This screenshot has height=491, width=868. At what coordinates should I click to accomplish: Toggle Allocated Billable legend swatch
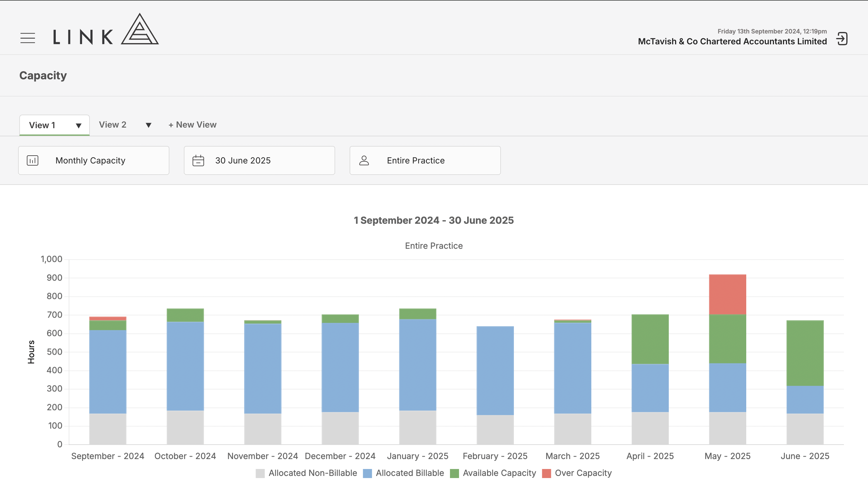pos(367,474)
